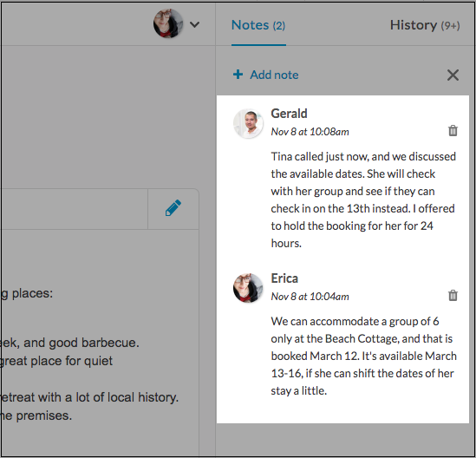The height and width of the screenshot is (458, 476).
Task: Click the Nov 8 at 10:04am timestamp
Action: click(x=310, y=297)
